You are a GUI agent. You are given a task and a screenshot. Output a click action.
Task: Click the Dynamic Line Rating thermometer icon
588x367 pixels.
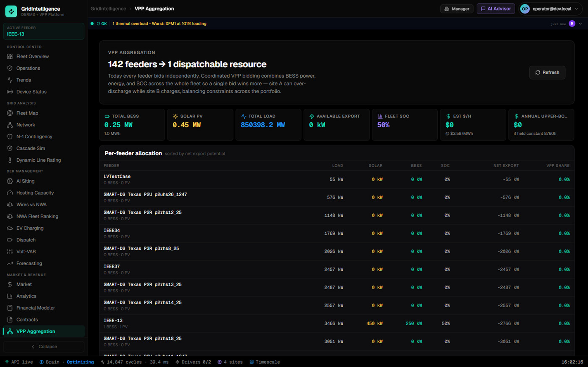click(10, 160)
